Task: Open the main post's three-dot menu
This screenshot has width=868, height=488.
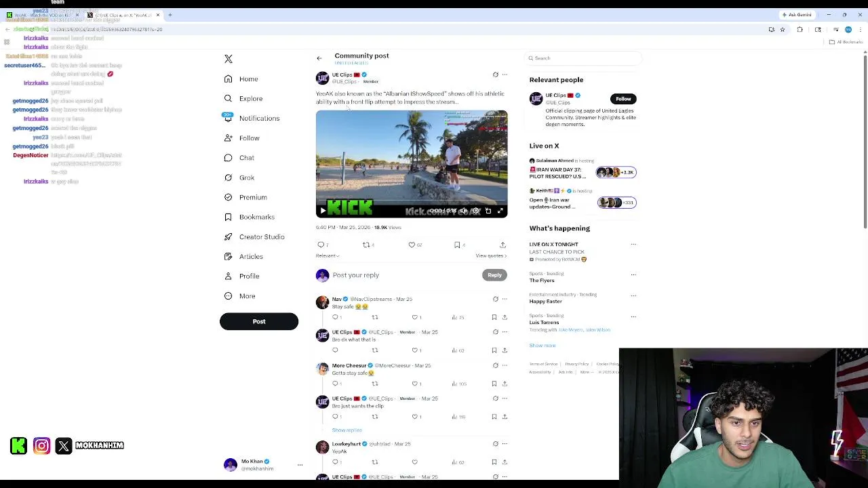Action: tap(505, 75)
